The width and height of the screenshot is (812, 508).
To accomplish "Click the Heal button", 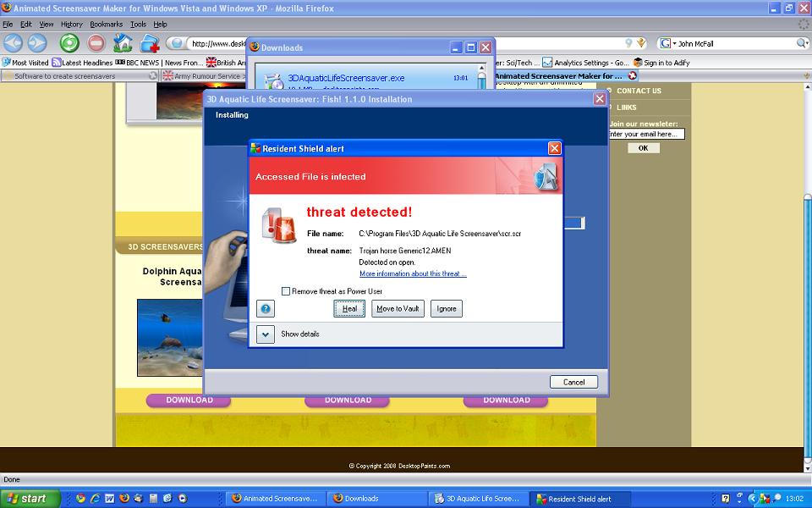I will 349,308.
